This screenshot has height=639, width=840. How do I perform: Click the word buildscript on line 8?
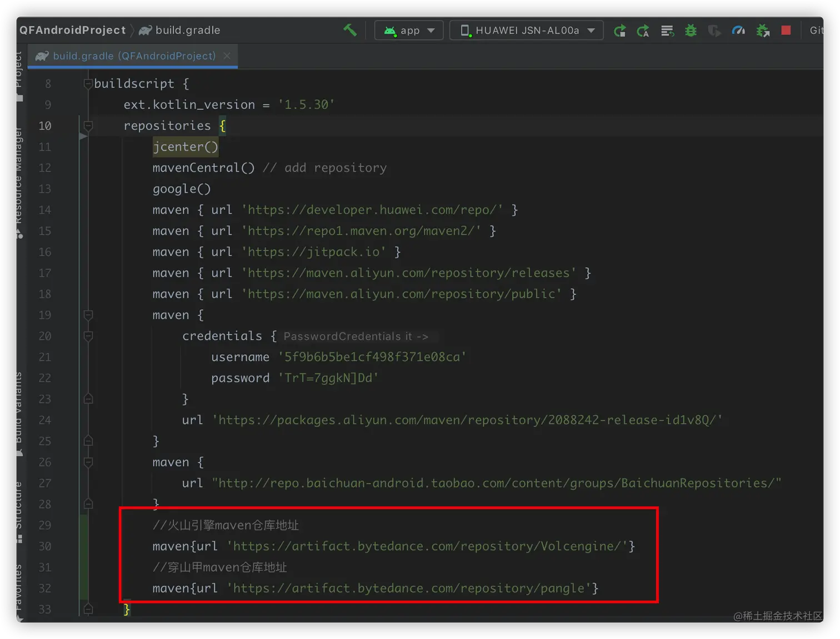[134, 83]
